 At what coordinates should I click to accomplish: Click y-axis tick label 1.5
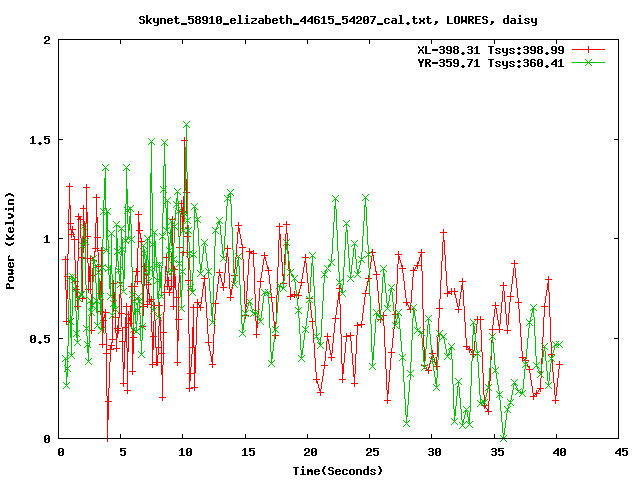point(40,140)
